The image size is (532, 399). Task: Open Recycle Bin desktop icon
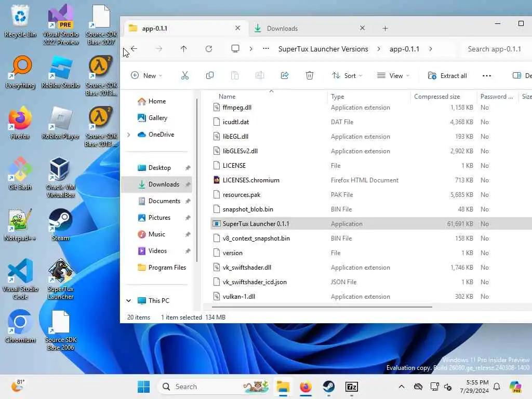point(20,21)
